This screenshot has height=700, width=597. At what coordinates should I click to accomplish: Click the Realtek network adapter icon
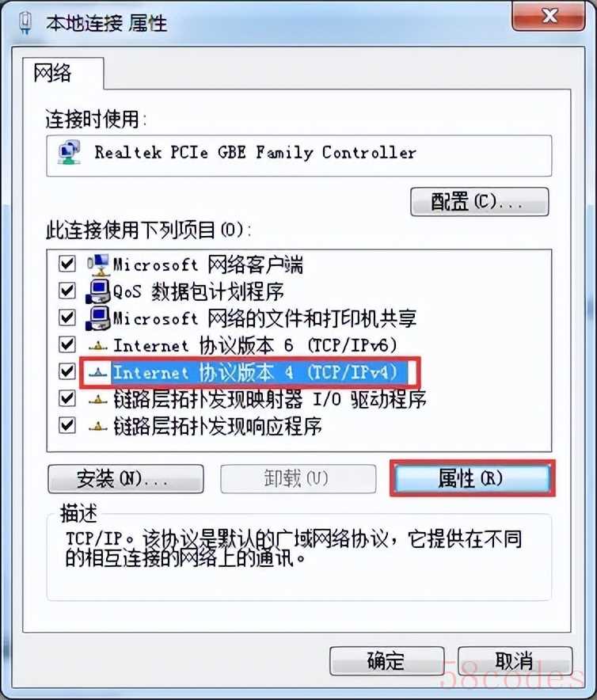(x=69, y=152)
